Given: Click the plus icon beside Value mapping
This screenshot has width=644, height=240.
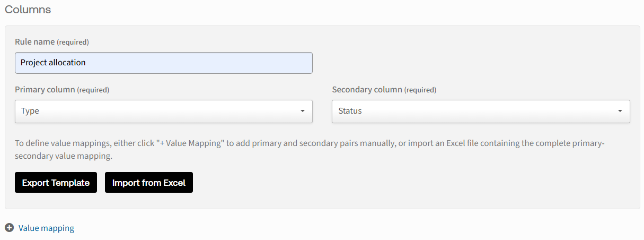Looking at the screenshot, I should tap(9, 228).
